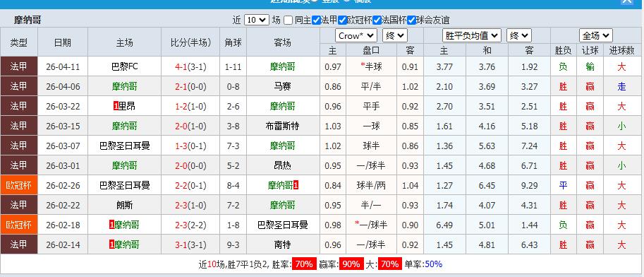Open the 布雷斯特 team link
The image size is (644, 277).
click(283, 126)
